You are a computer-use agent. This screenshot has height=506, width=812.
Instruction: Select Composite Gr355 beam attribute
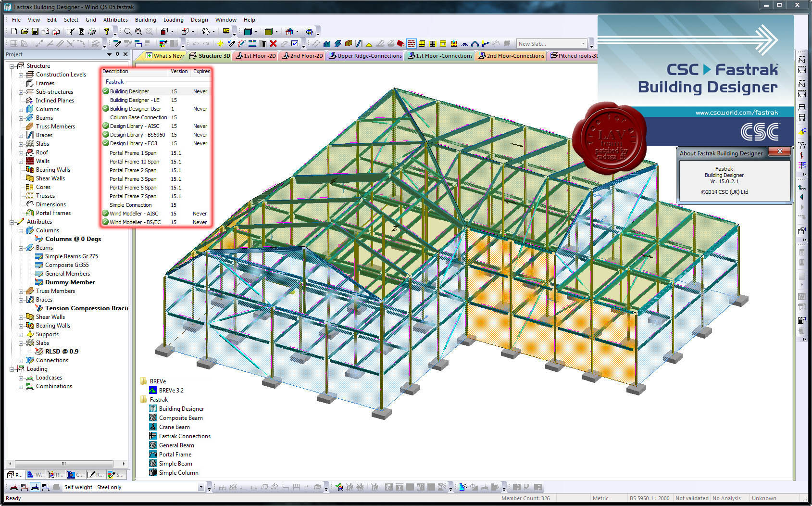point(67,265)
